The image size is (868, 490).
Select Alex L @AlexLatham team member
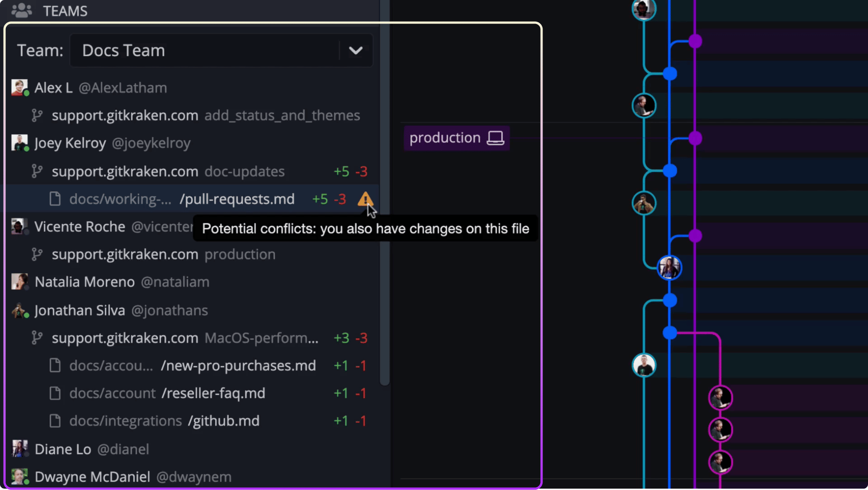[x=192, y=88]
